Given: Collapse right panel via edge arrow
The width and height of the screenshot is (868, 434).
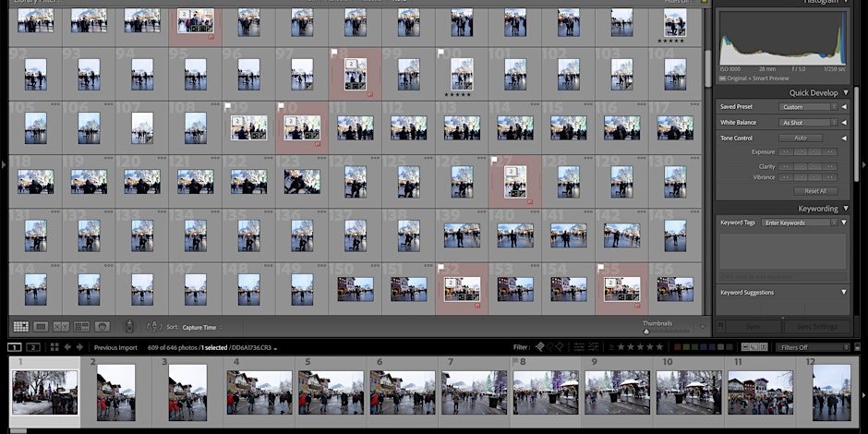Looking at the screenshot, I should (864, 164).
